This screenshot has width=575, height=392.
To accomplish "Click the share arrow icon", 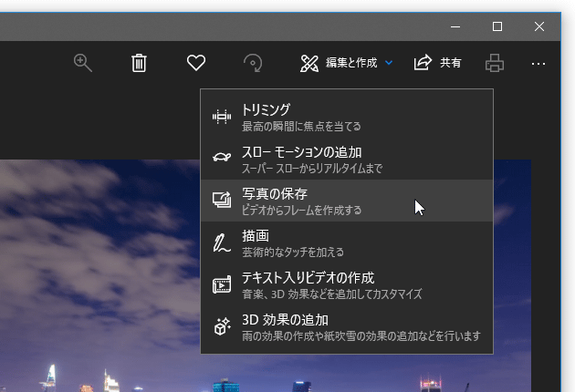I will pos(423,62).
